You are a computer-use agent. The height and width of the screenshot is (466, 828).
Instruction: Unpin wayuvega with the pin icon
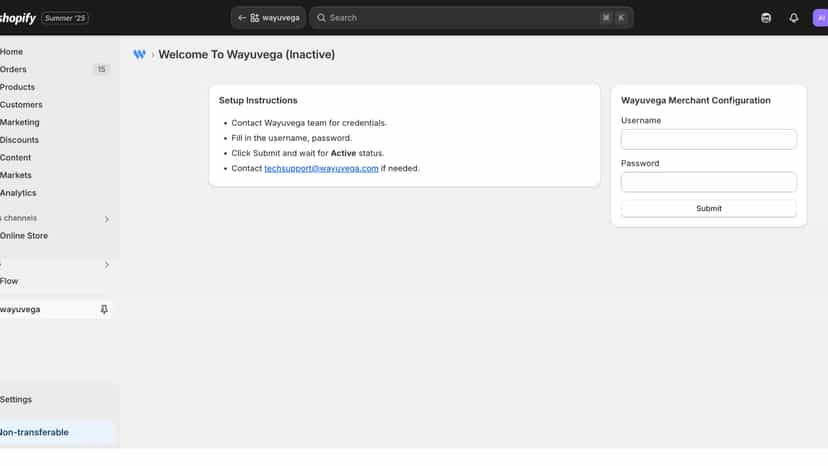pyautogui.click(x=104, y=310)
